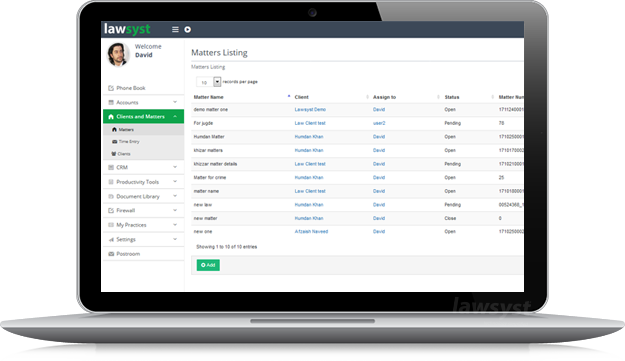Expand the CRM menu section

(x=143, y=167)
